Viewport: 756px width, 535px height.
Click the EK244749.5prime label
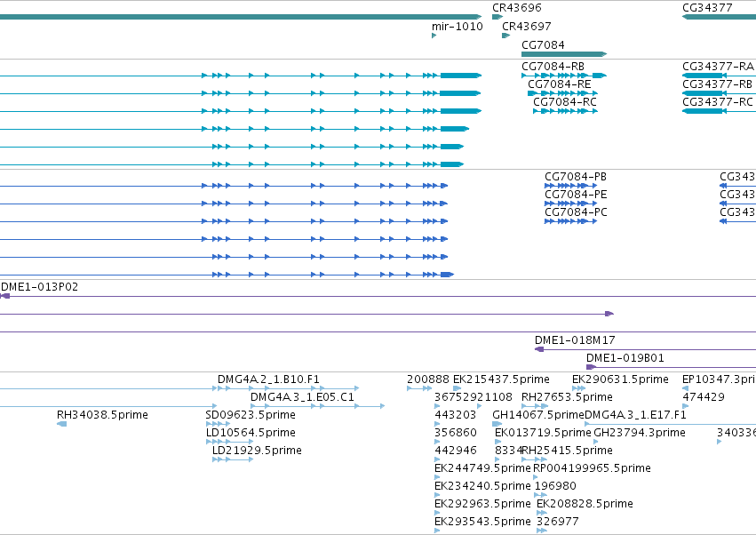coord(482,468)
